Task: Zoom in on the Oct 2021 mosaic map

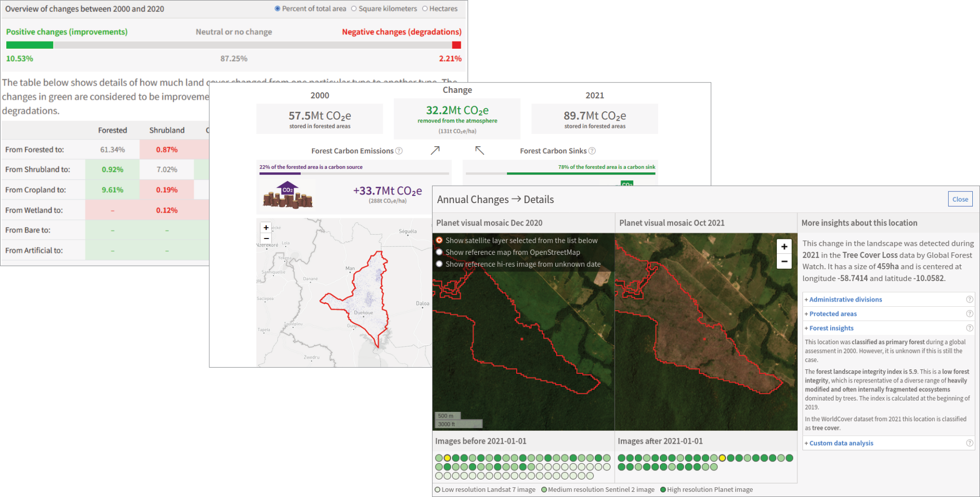Action: [784, 247]
